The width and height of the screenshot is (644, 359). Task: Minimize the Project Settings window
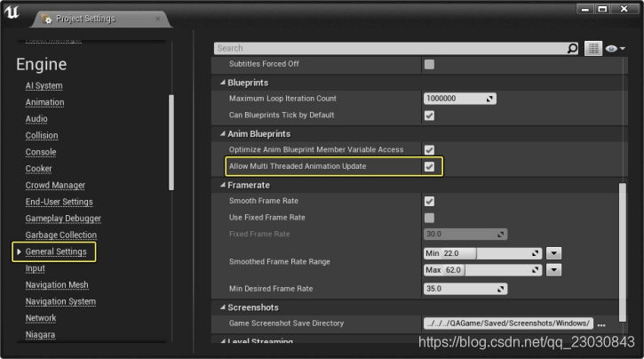tap(585, 9)
